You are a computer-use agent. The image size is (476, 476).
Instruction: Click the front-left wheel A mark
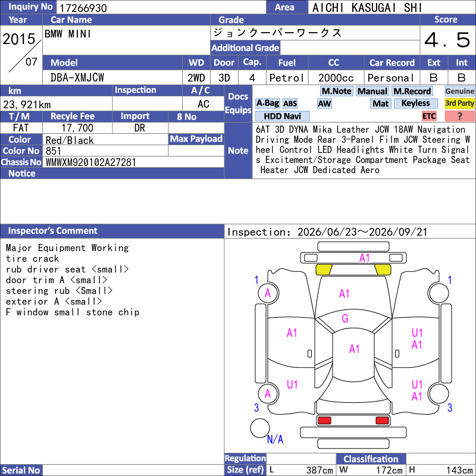(268, 293)
